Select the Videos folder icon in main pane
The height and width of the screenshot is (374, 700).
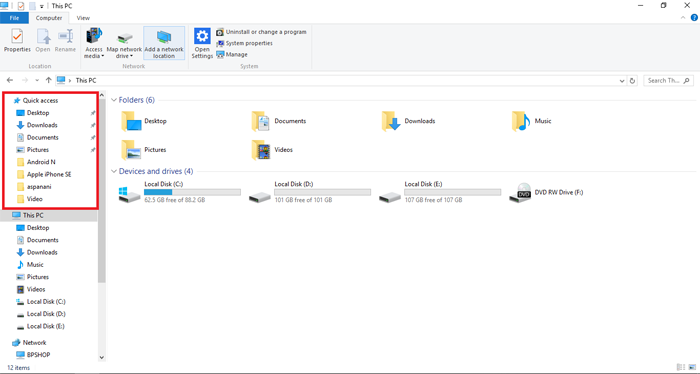[x=261, y=150]
